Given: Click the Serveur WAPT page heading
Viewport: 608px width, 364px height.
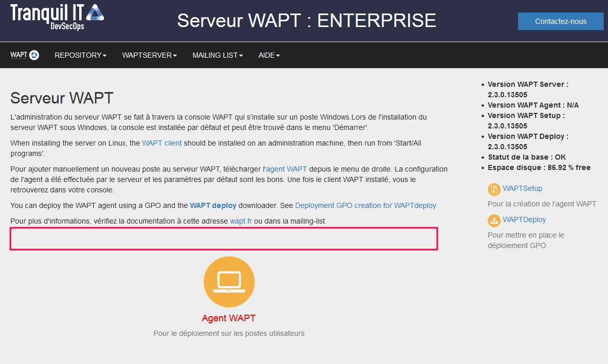Looking at the screenshot, I should (61, 98).
